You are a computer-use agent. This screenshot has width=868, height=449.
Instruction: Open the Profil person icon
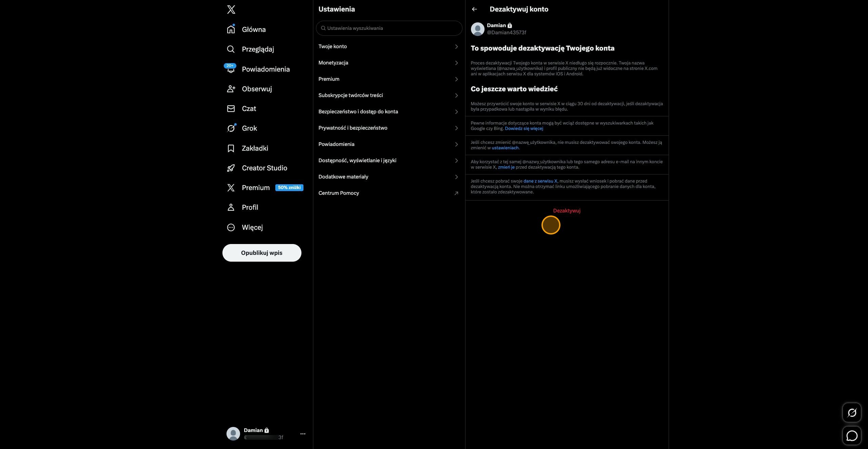231,207
